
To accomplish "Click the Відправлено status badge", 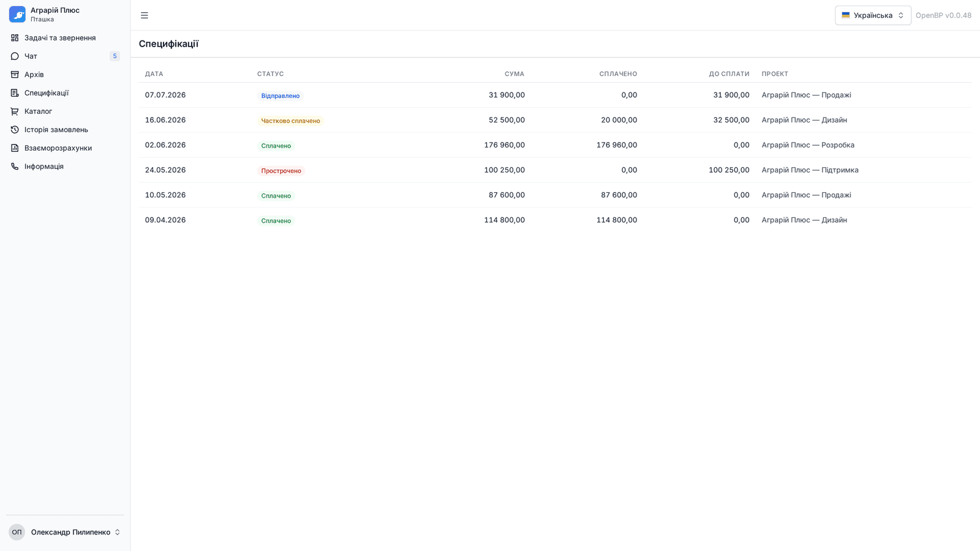I will pyautogui.click(x=281, y=96).
